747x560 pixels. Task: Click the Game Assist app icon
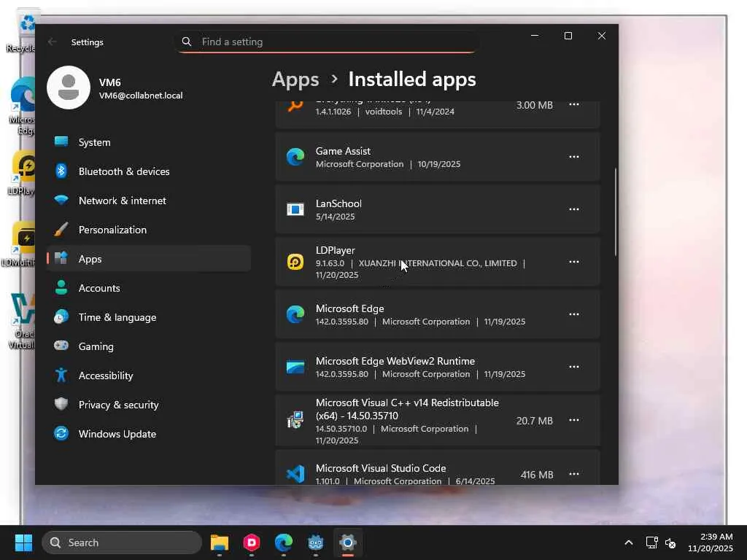pyautogui.click(x=295, y=157)
